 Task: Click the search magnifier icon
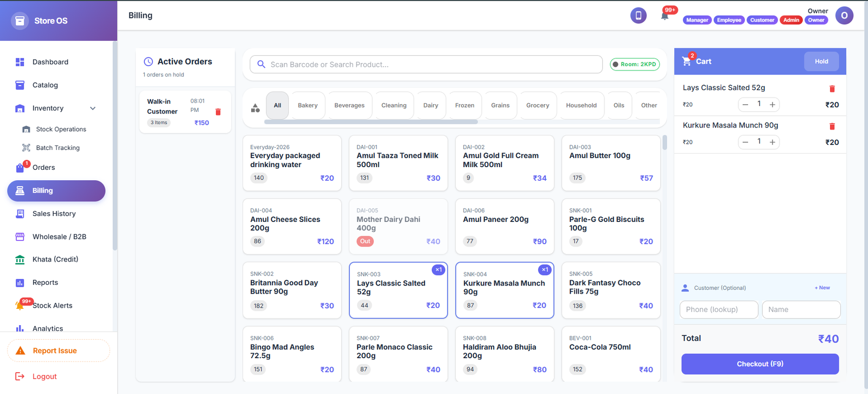(261, 64)
